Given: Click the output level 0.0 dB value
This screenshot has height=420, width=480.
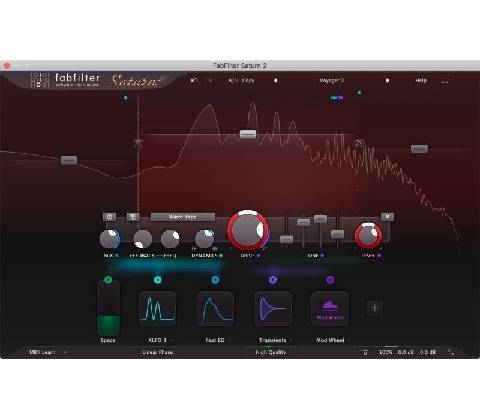Looking at the screenshot, I should (428, 352).
